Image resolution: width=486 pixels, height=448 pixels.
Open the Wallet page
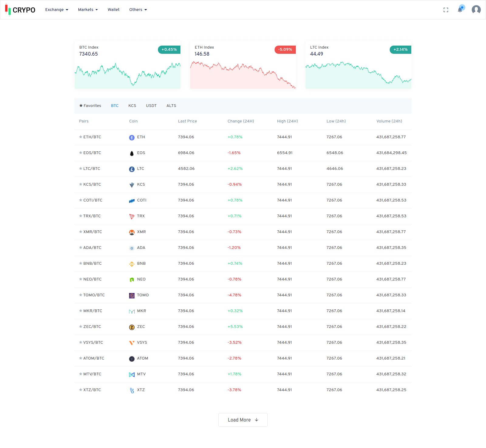click(x=114, y=10)
